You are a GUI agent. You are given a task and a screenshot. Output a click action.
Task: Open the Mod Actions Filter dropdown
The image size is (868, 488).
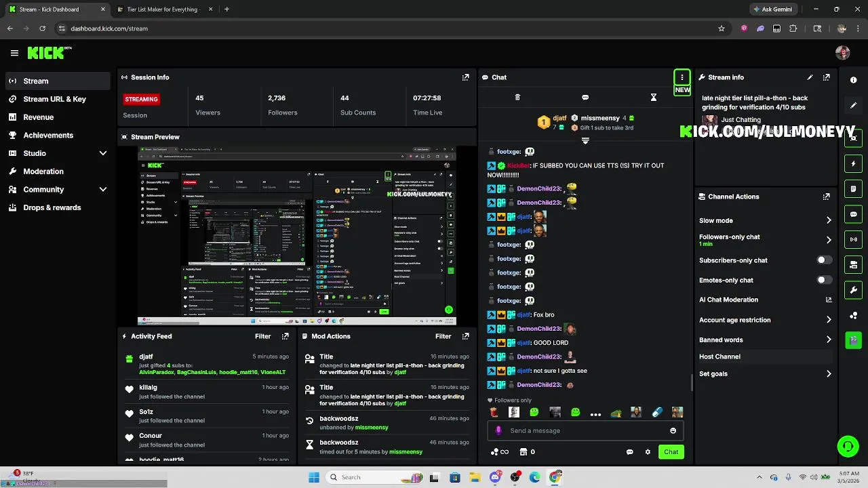(x=443, y=336)
